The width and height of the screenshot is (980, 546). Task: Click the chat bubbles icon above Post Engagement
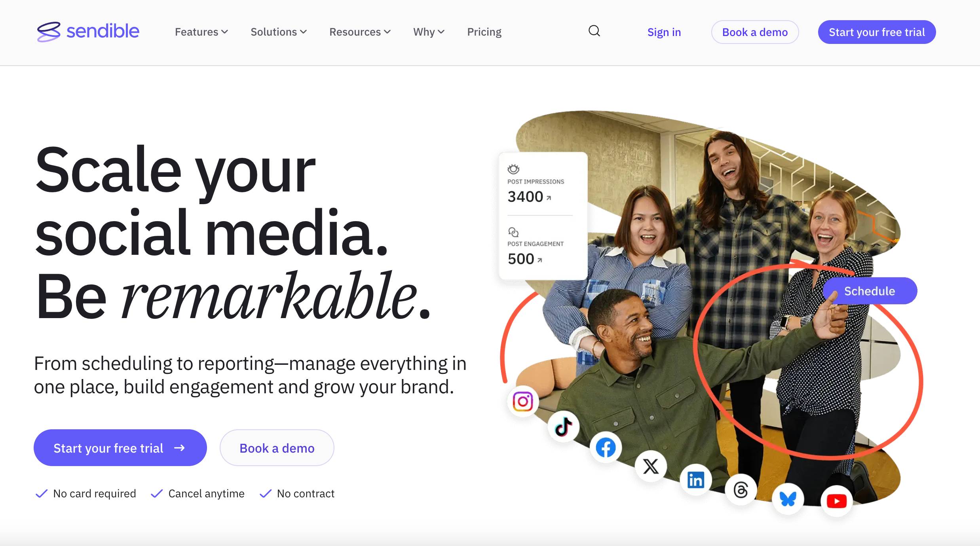tap(513, 232)
